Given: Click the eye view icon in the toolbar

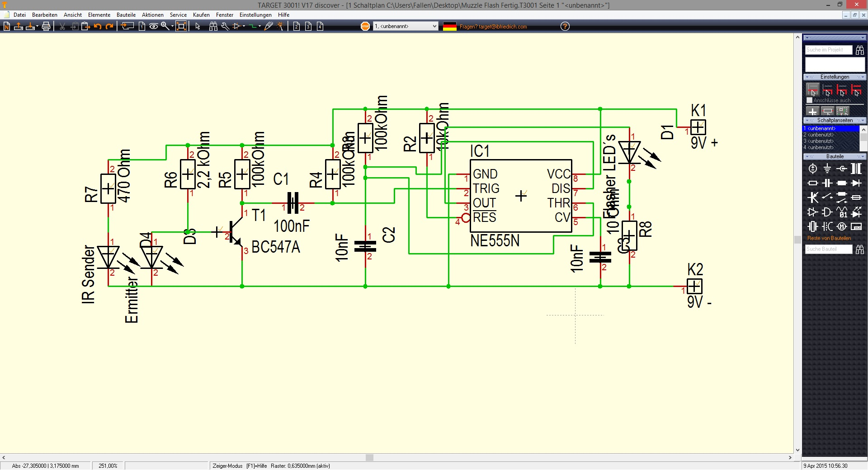Looking at the screenshot, I should (154, 27).
